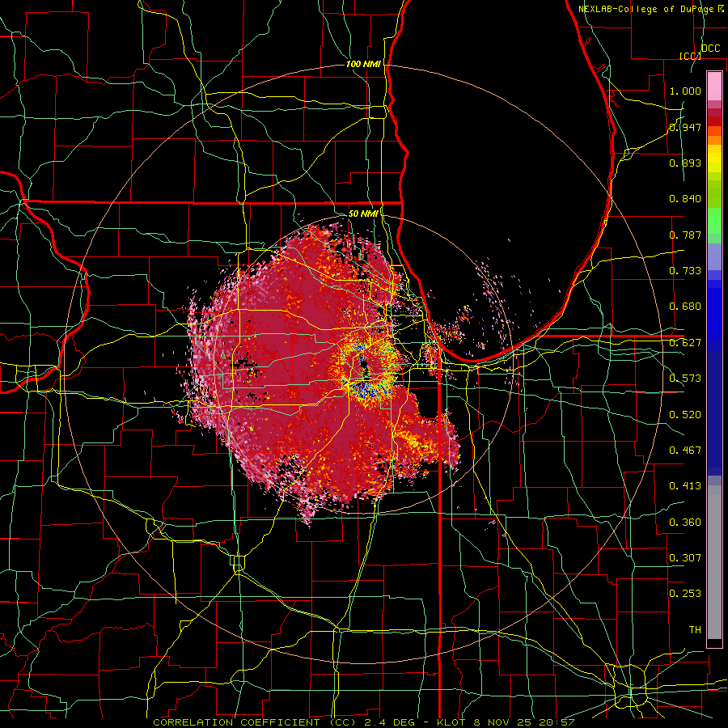This screenshot has width=728, height=728.
Task: Click the bright green segment of the color bar
Action: tap(714, 221)
